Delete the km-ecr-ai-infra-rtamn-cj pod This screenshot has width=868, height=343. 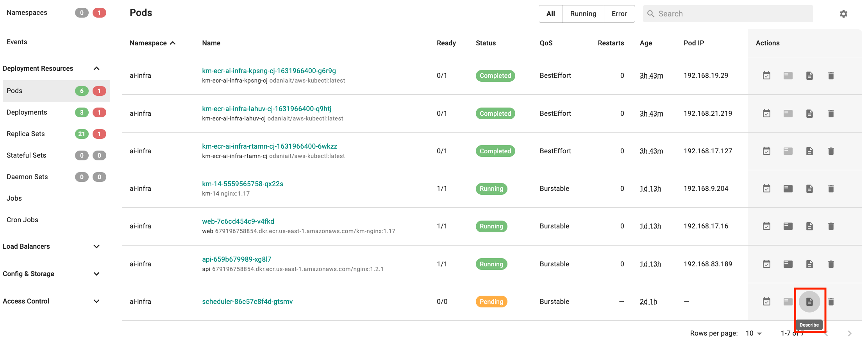[831, 151]
